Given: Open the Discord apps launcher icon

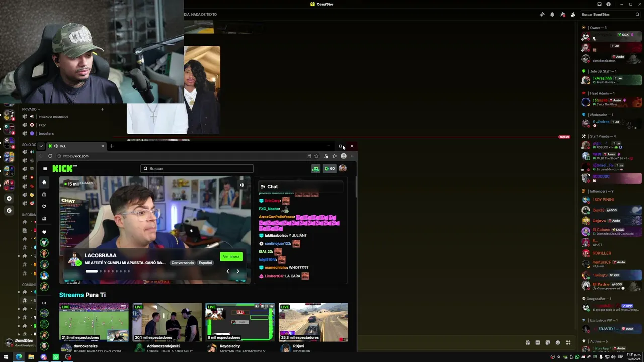Looking at the screenshot, I should pos(568,343).
